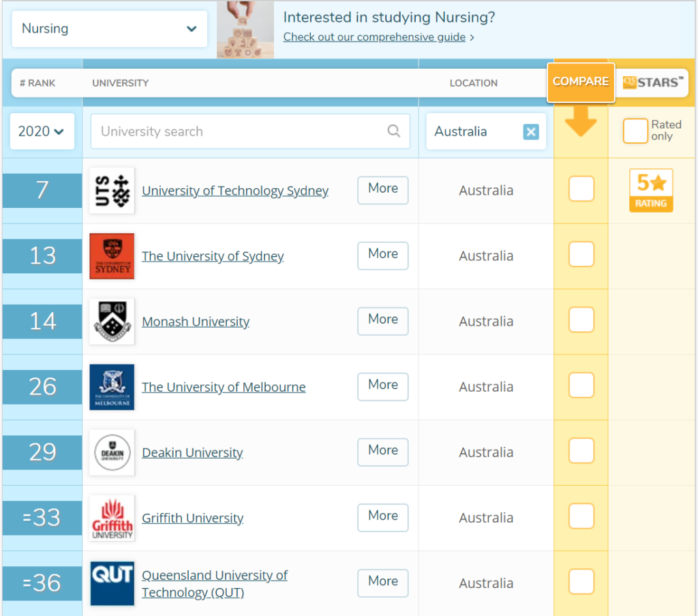698x616 pixels.
Task: Focus the University search field
Action: coord(250,132)
